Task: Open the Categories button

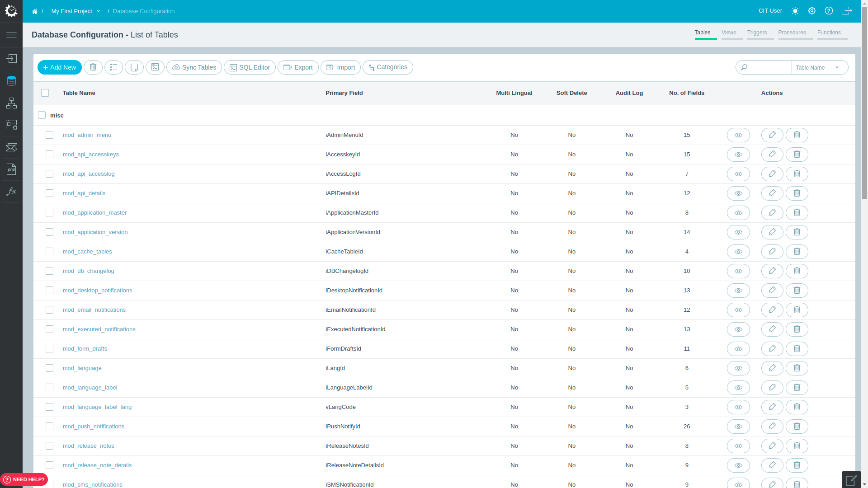Action: pos(387,67)
